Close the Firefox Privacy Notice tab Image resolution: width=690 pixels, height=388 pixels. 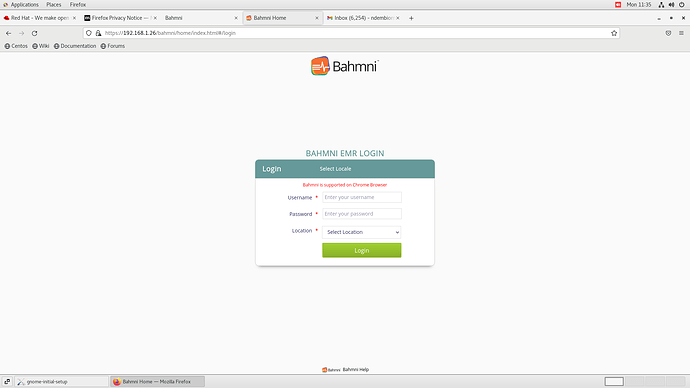coord(155,18)
